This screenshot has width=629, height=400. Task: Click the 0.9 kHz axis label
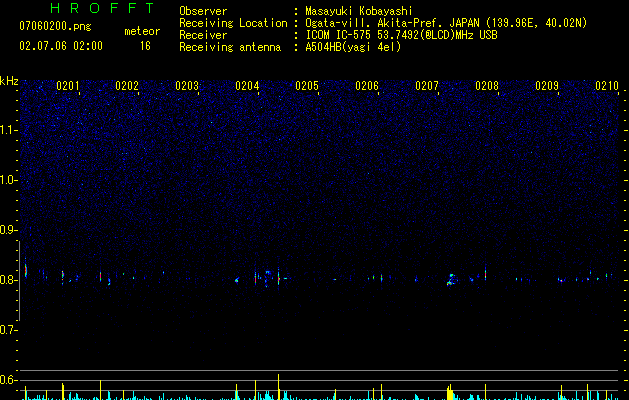pos(8,230)
